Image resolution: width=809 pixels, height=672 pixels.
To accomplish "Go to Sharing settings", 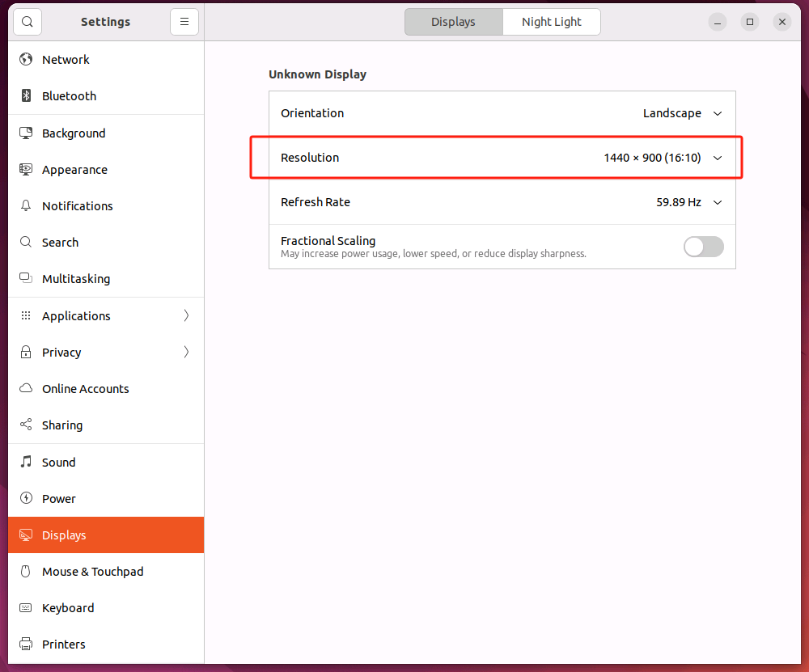I will tap(106, 425).
